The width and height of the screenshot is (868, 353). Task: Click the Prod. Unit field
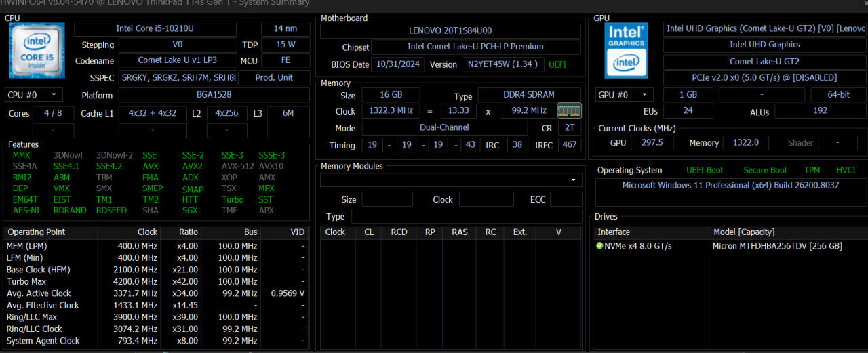(x=274, y=77)
